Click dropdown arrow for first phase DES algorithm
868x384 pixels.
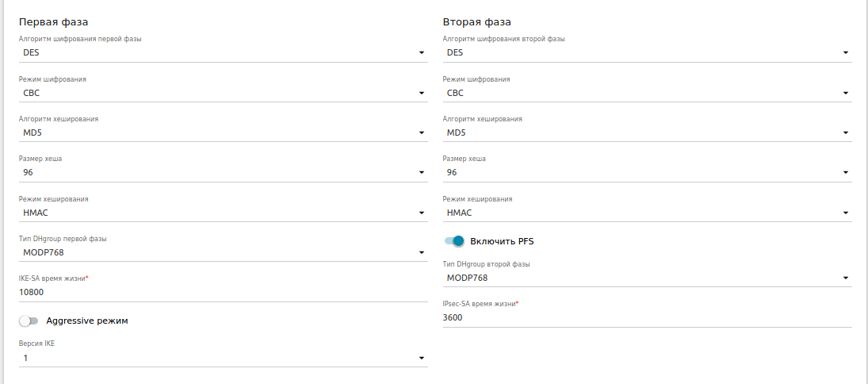coord(422,53)
